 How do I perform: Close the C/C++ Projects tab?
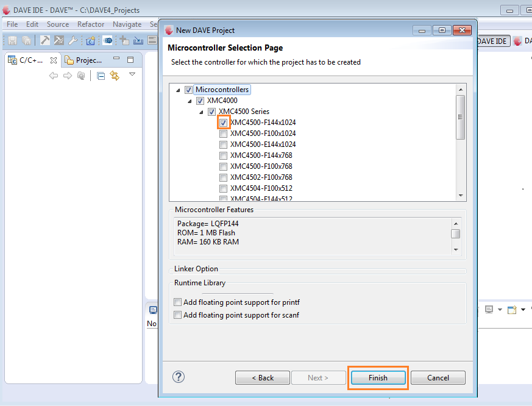click(x=53, y=60)
